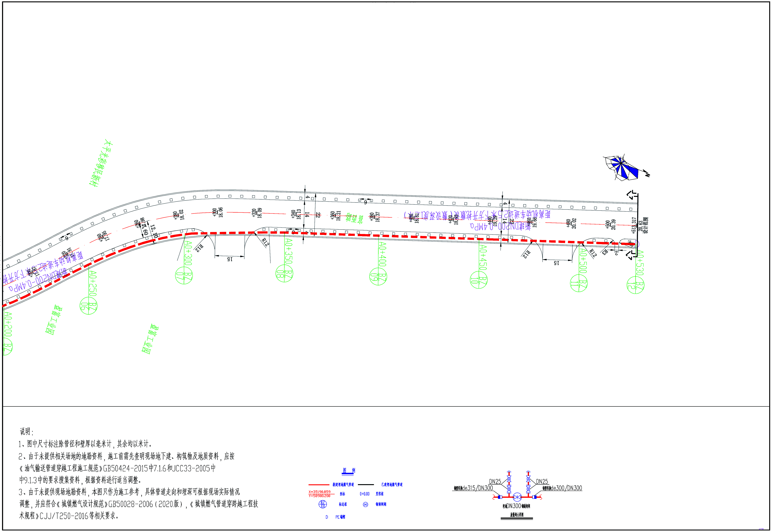Click the A0+350 station label
This screenshot has width=772, height=532.
click(289, 251)
